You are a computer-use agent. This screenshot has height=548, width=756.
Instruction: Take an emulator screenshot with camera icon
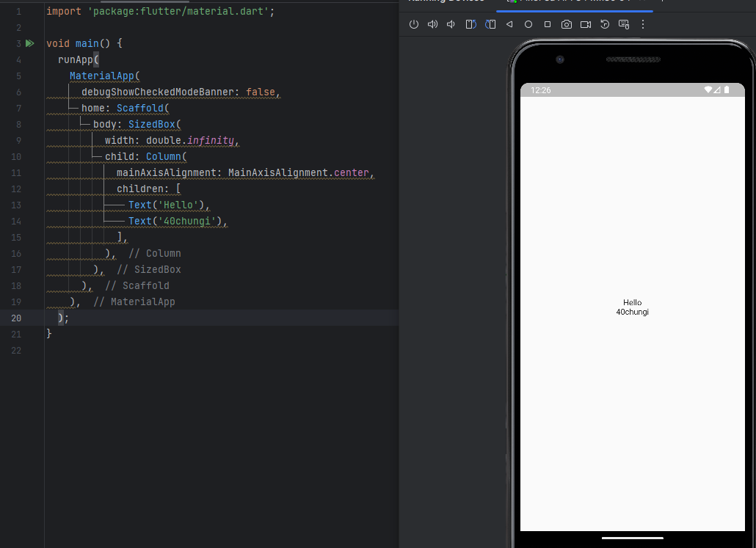[567, 24]
